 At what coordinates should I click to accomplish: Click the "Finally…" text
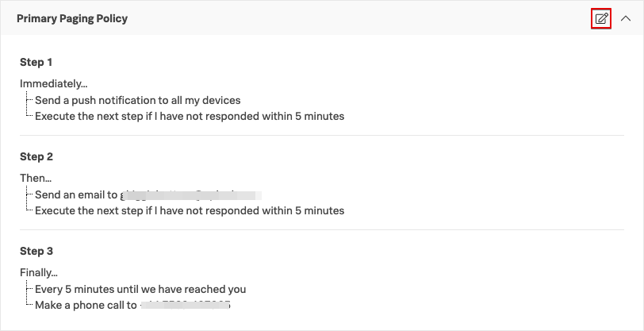(39, 273)
